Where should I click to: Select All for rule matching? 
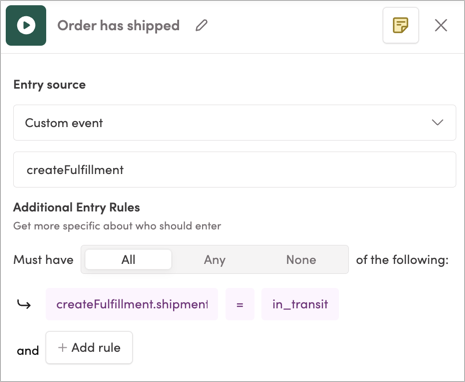(x=128, y=260)
